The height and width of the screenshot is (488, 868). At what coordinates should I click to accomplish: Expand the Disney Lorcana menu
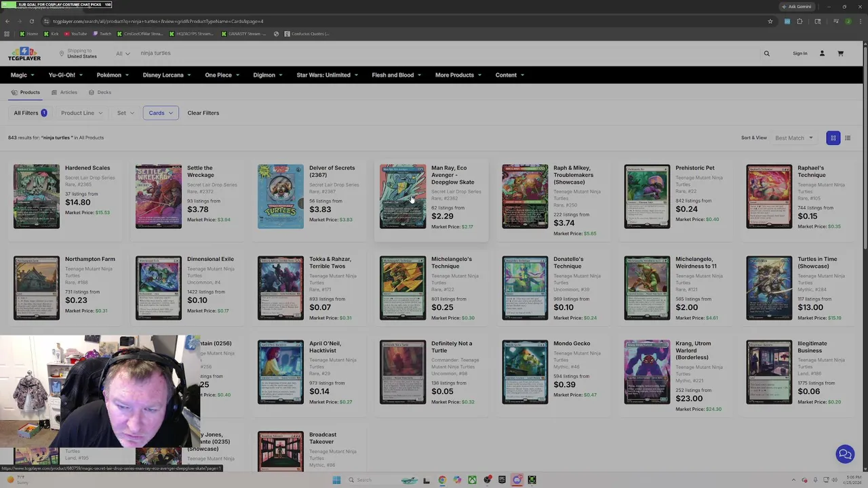(x=167, y=75)
